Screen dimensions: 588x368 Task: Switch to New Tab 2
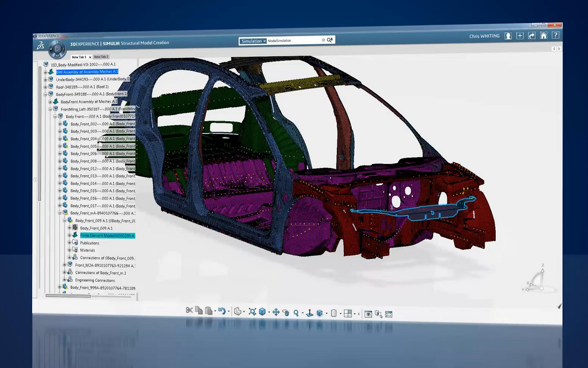pyautogui.click(x=101, y=57)
